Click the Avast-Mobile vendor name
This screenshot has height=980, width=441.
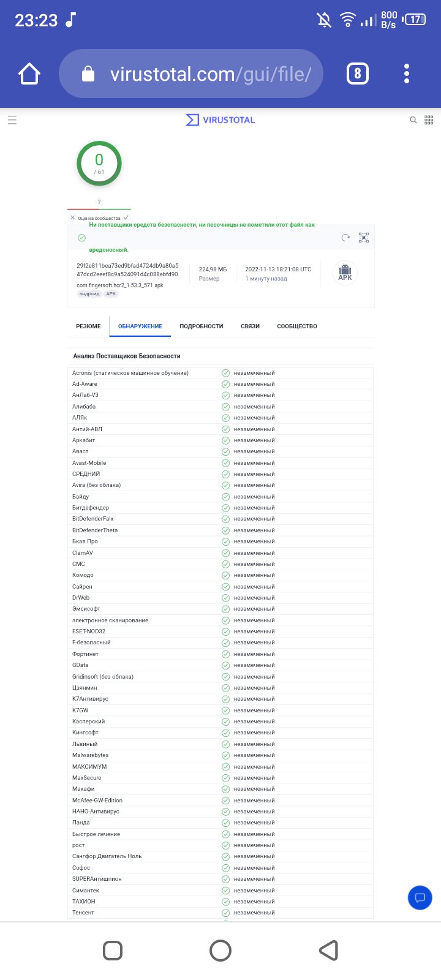[x=89, y=463]
